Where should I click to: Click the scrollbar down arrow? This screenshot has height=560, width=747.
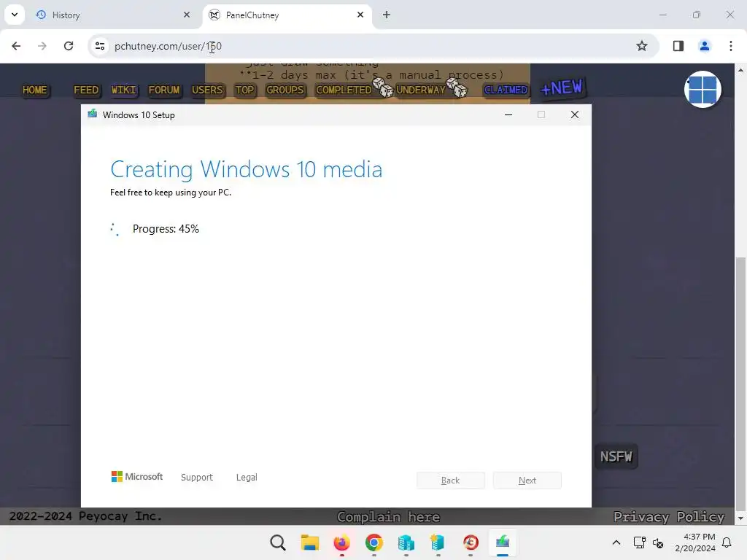pyautogui.click(x=740, y=518)
